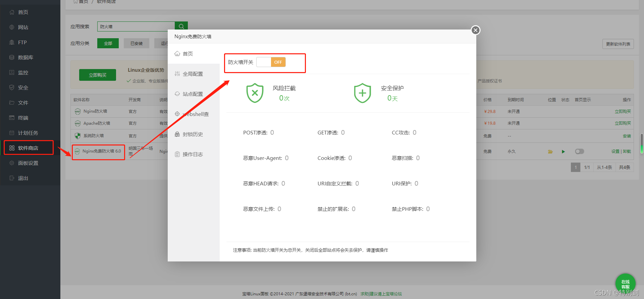Open 面板设置 in left sidebar
Screen dimensions: 644x299
click(30, 163)
